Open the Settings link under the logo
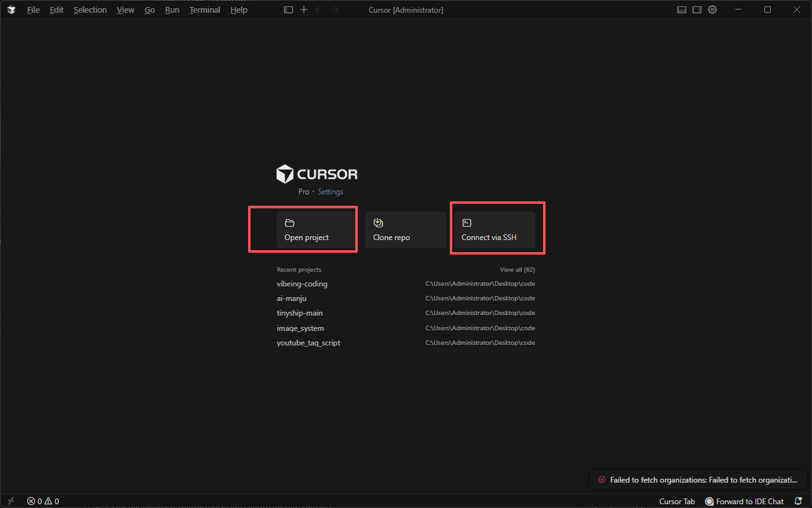This screenshot has height=508, width=812. [331, 192]
